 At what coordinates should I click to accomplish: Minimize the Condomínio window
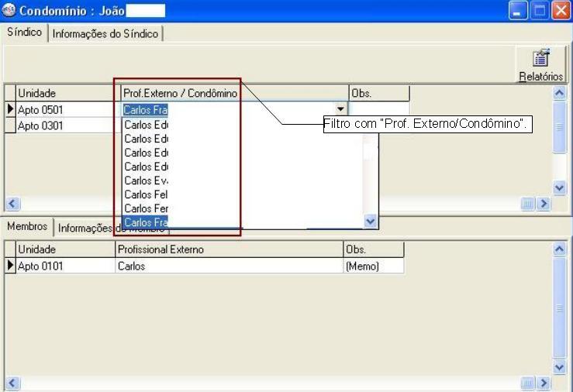click(519, 11)
